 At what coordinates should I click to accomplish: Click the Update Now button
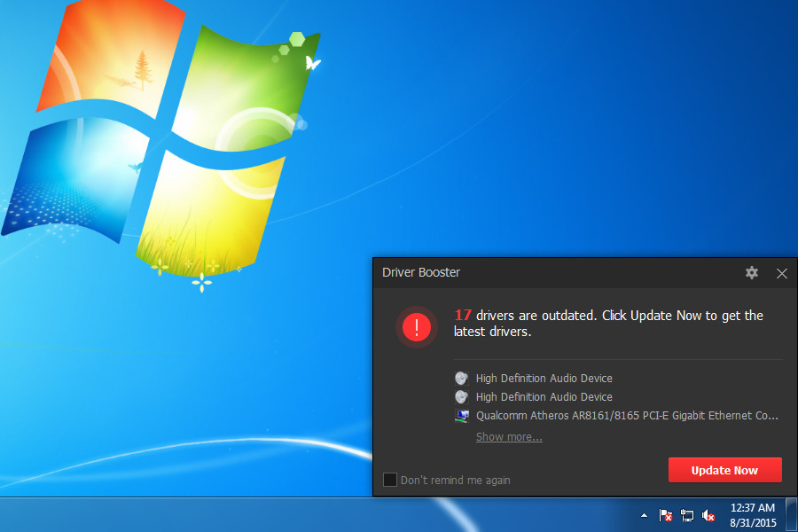pyautogui.click(x=724, y=470)
